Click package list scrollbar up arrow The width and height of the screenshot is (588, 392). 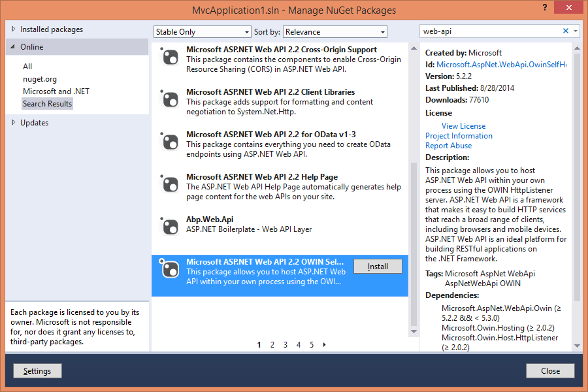(414, 48)
